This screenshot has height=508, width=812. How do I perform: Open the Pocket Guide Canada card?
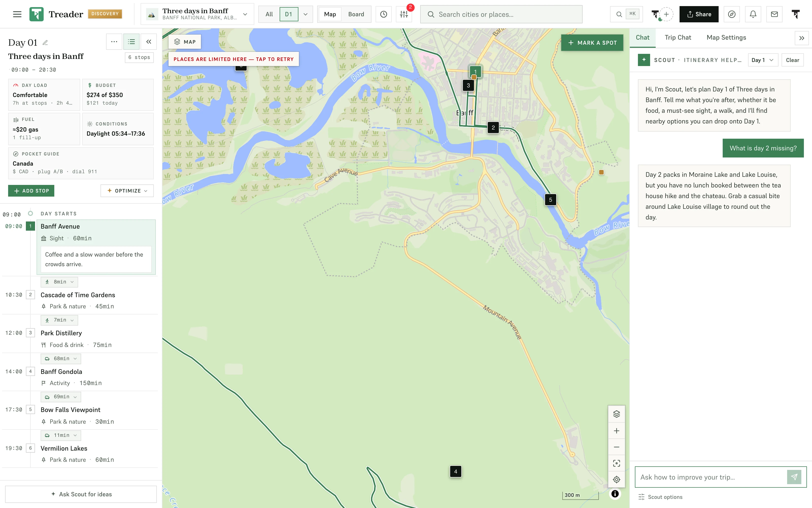pyautogui.click(x=81, y=163)
